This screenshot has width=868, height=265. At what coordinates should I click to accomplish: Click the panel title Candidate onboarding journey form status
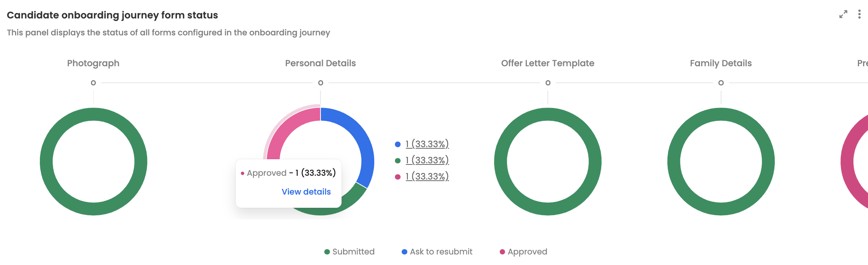[x=112, y=15]
